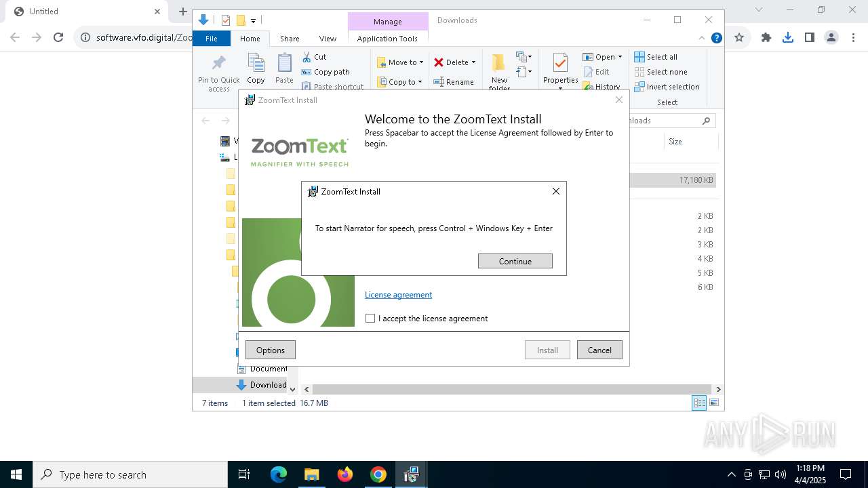This screenshot has height=488, width=868.
Task: Open Chrome Extensions puzzle icon
Action: 766,37
